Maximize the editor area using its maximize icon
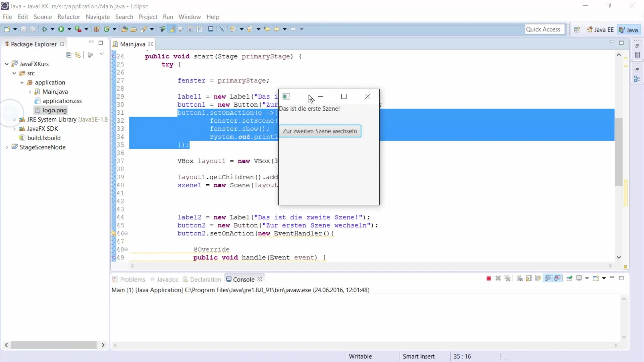The height and width of the screenshot is (362, 644). click(x=622, y=43)
